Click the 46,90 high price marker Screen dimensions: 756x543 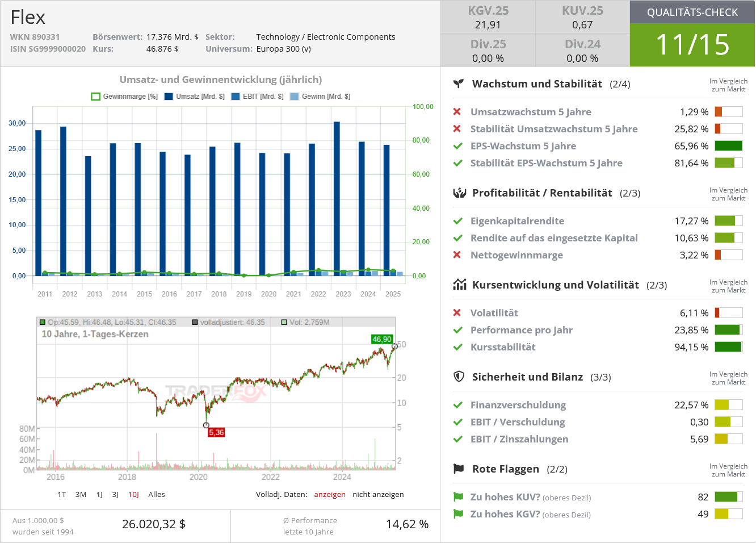coord(382,339)
